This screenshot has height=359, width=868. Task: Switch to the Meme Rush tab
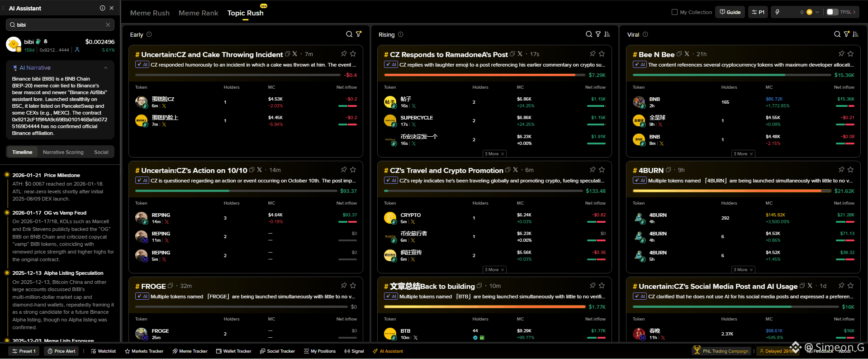pyautogui.click(x=150, y=13)
